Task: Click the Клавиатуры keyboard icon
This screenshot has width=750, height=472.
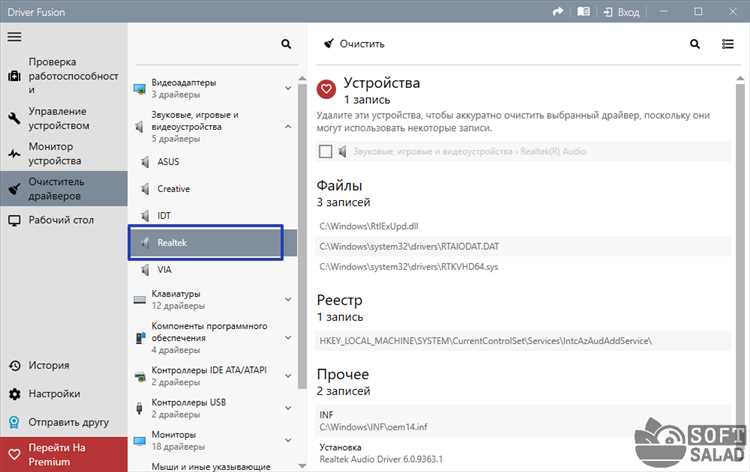Action: (140, 300)
